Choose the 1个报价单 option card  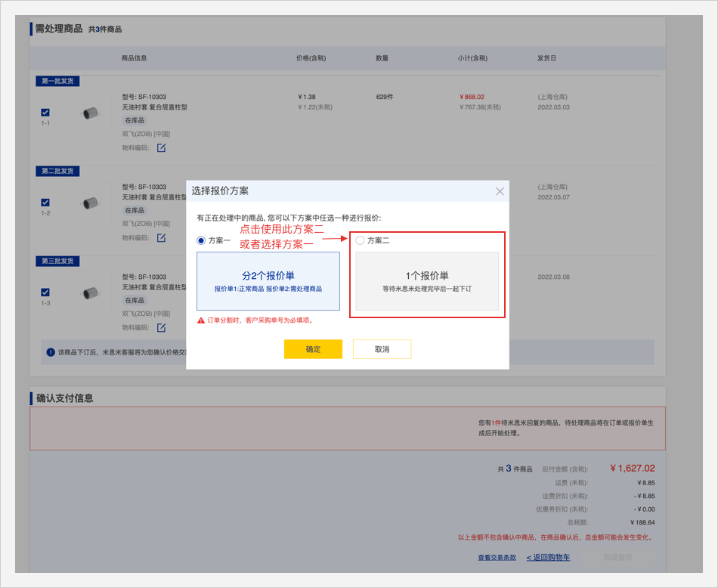[x=427, y=281]
